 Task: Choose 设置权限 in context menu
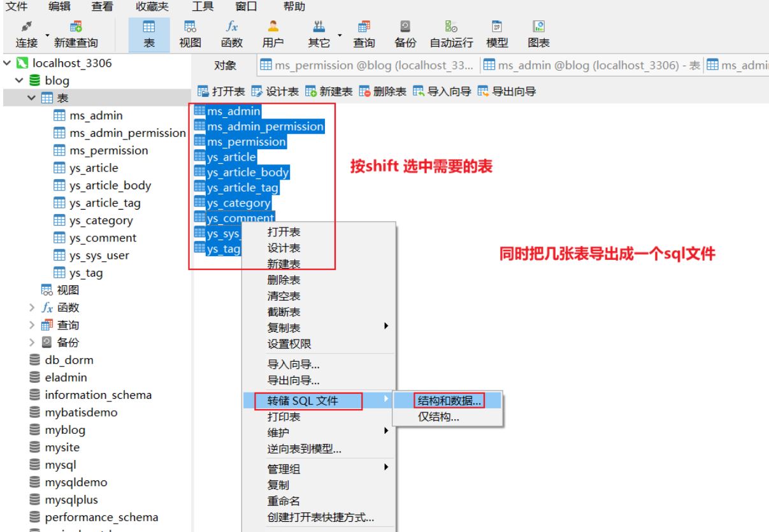(x=289, y=345)
